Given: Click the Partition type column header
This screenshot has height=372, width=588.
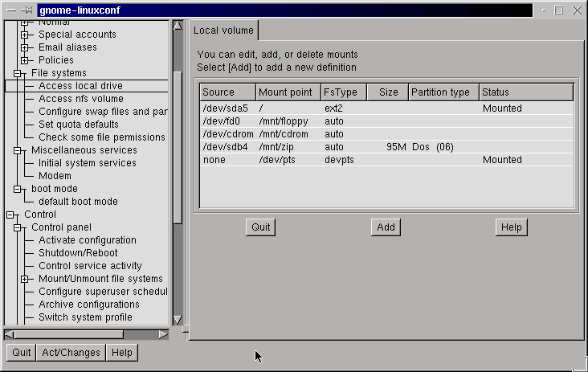Looking at the screenshot, I should [443, 92].
